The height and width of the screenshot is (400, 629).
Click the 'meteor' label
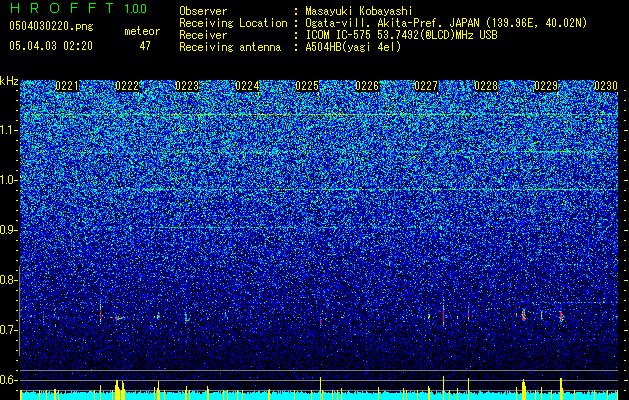click(142, 31)
